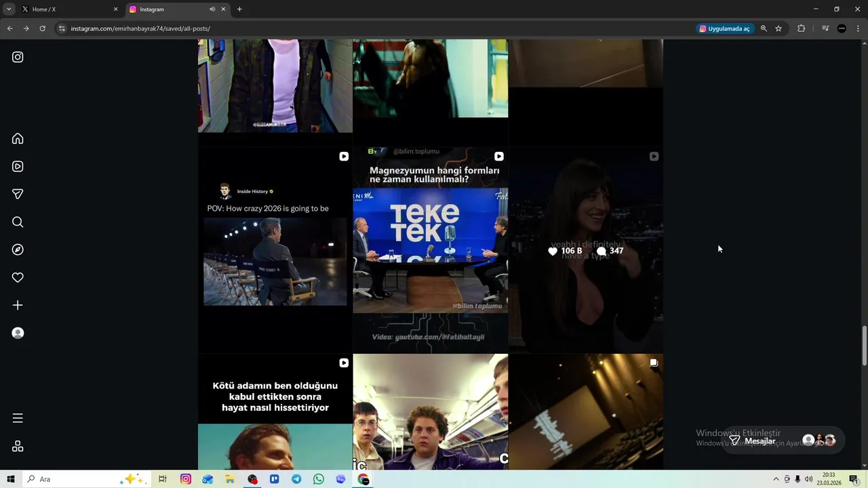The width and height of the screenshot is (868, 488).
Task: Open the saved cinema screen carousel post
Action: (586, 412)
